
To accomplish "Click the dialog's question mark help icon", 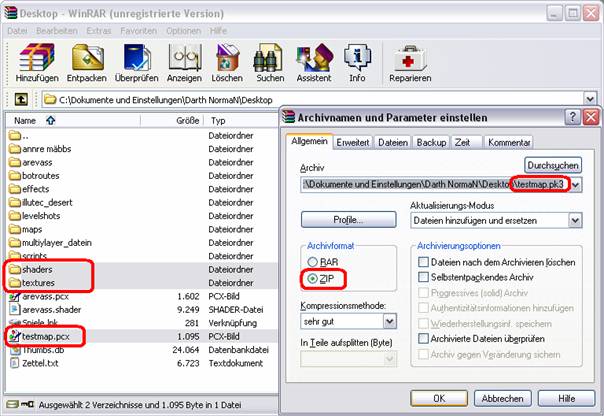I will [x=572, y=116].
